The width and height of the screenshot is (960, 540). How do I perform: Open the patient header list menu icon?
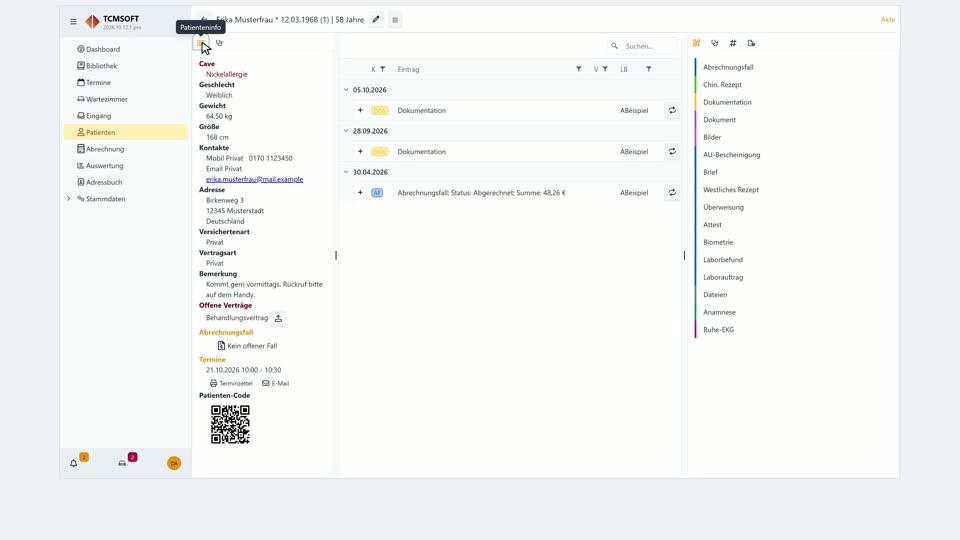[395, 20]
